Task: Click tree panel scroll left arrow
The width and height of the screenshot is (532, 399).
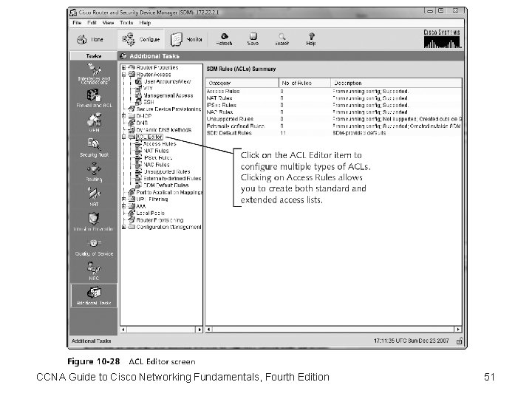Action: coord(123,330)
